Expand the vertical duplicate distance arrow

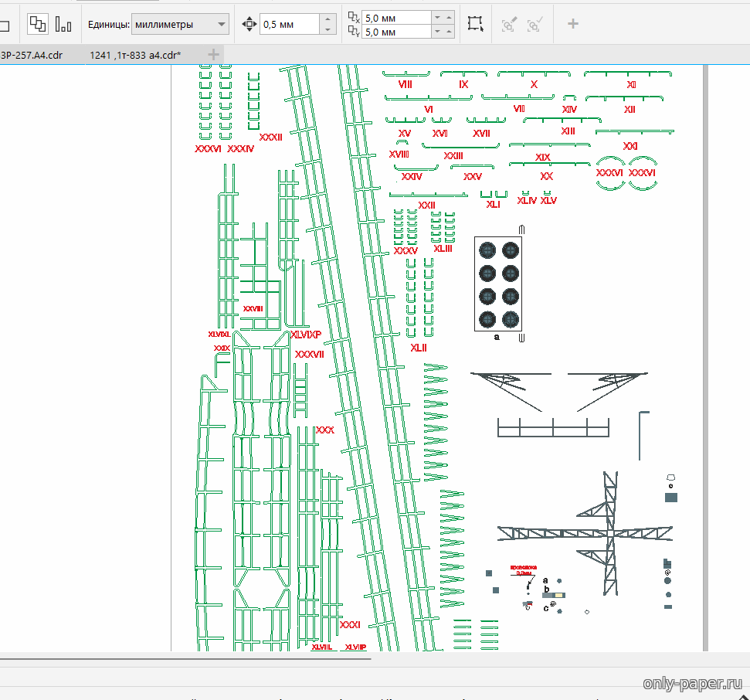click(439, 32)
